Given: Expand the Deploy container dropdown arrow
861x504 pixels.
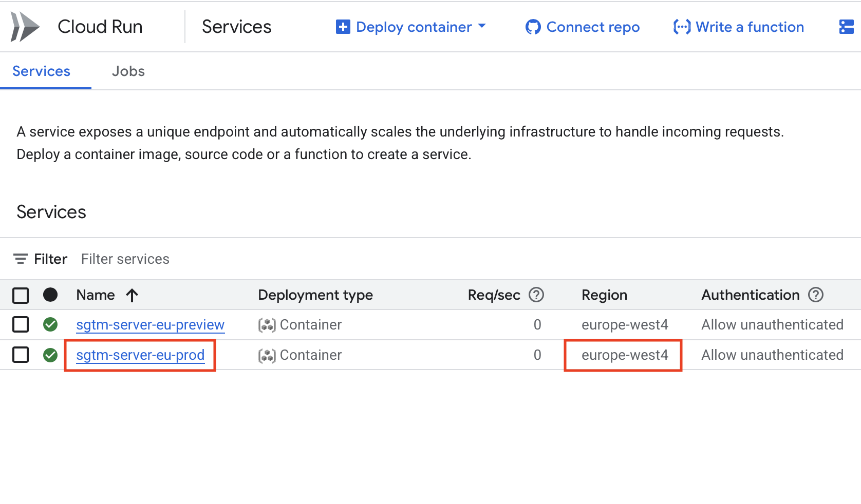Looking at the screenshot, I should coord(482,25).
